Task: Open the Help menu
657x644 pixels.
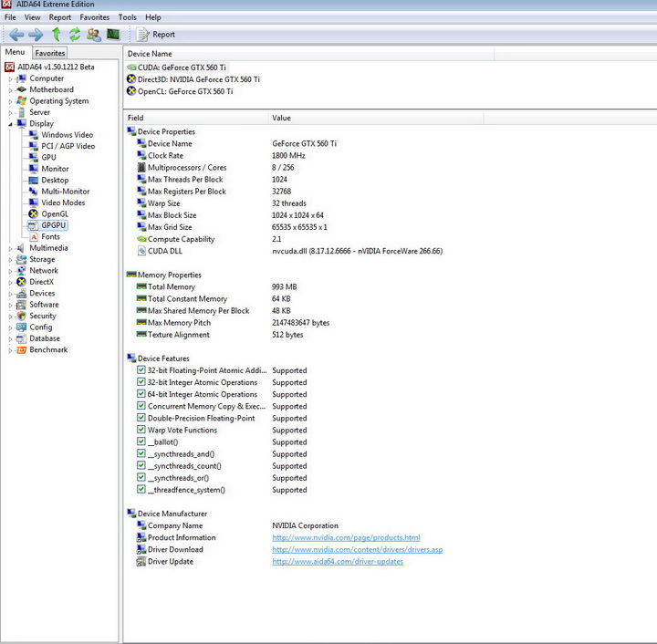Action: (x=153, y=17)
